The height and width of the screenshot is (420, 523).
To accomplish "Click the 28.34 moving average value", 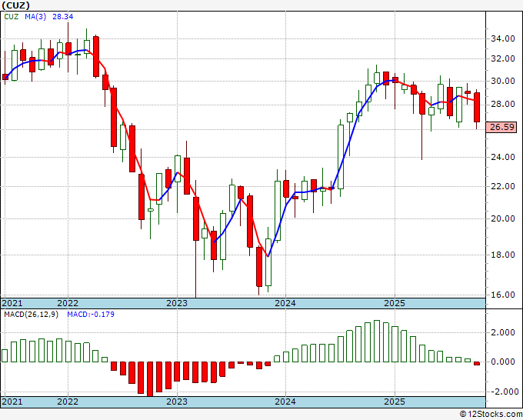I will pyautogui.click(x=63, y=17).
